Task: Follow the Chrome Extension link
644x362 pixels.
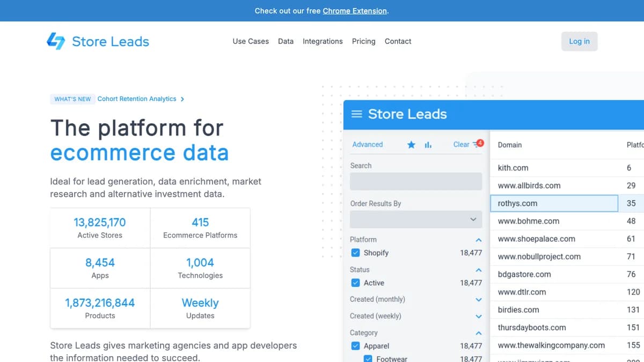Action: [354, 11]
